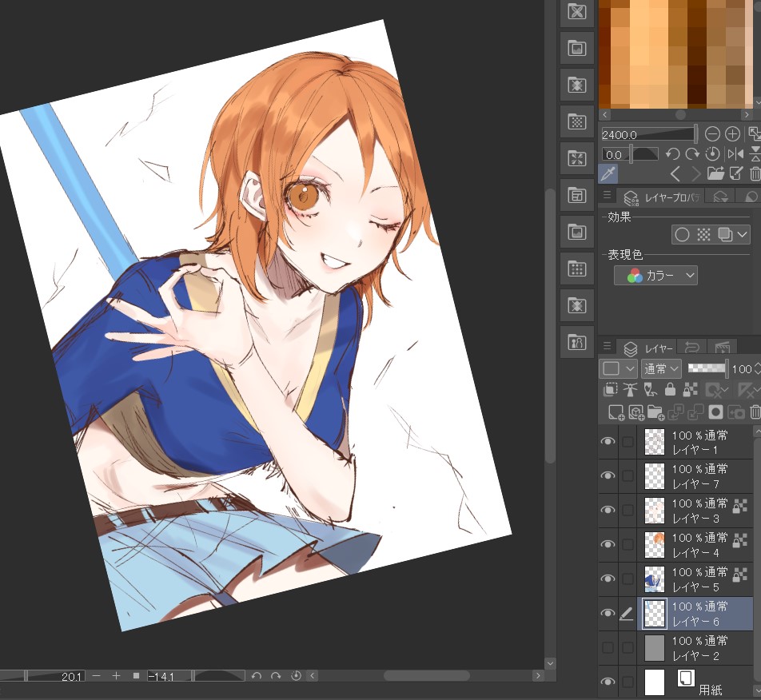Select the レイヤープロパティ tab
Screen dimensions: 761x700
(x=662, y=197)
